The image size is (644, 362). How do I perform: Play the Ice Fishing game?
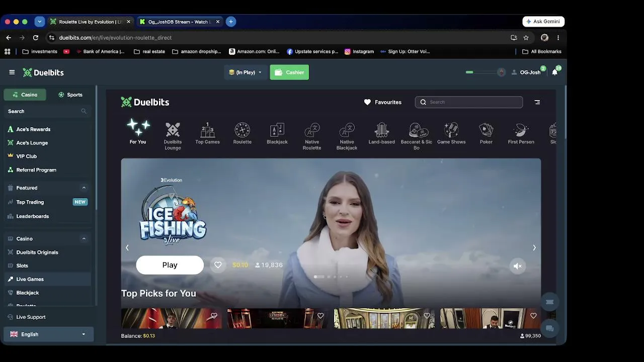pos(170,265)
